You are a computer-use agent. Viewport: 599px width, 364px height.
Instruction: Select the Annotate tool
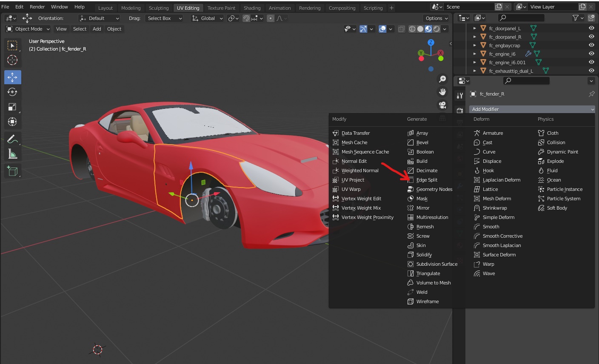12,139
